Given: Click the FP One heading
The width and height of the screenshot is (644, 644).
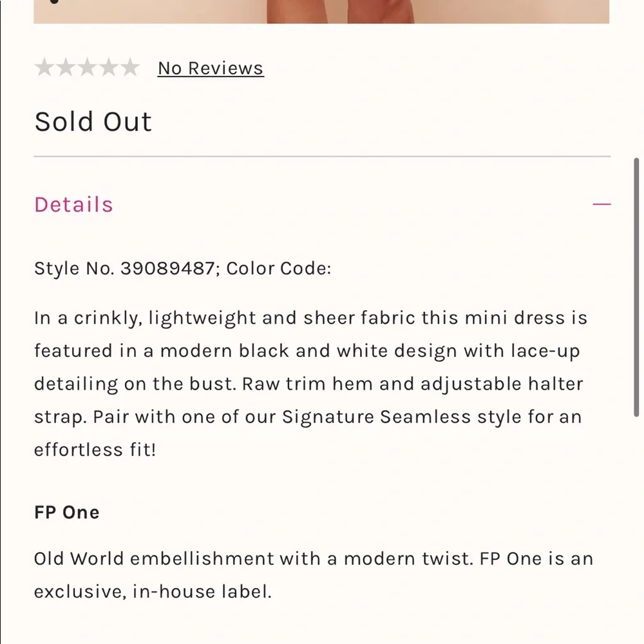Looking at the screenshot, I should tap(66, 513).
